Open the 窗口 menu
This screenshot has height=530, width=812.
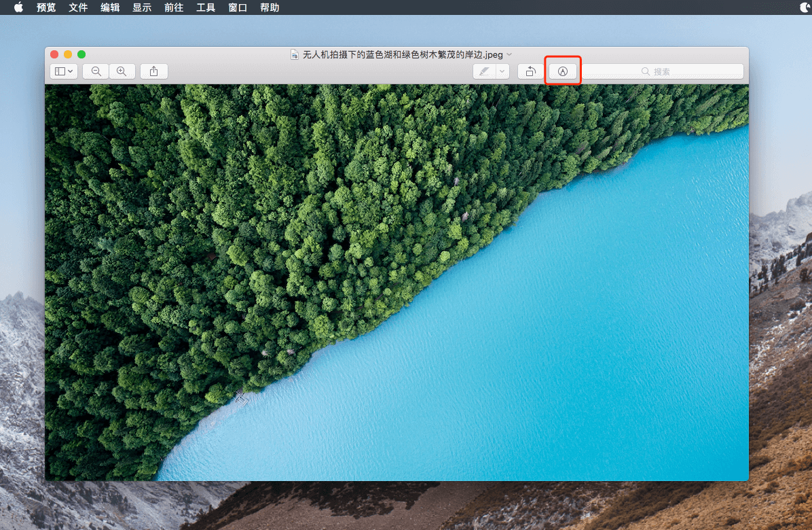(x=238, y=7)
